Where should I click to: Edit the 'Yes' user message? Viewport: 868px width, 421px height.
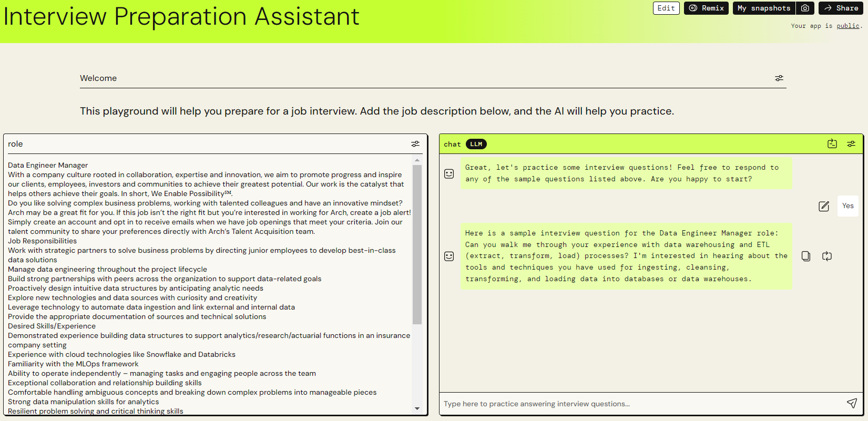click(824, 206)
